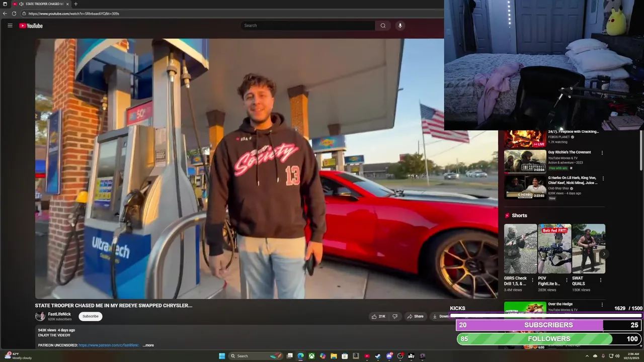Open Microsoft Edge from the taskbar
The width and height of the screenshot is (644, 362).
pos(300,356)
